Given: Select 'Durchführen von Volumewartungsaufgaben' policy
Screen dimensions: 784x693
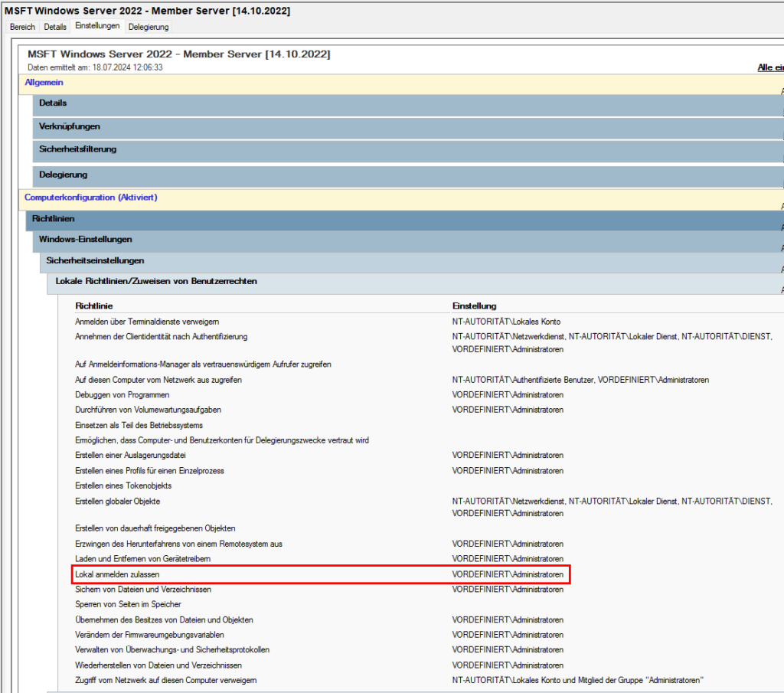Looking at the screenshot, I should pyautogui.click(x=148, y=410).
